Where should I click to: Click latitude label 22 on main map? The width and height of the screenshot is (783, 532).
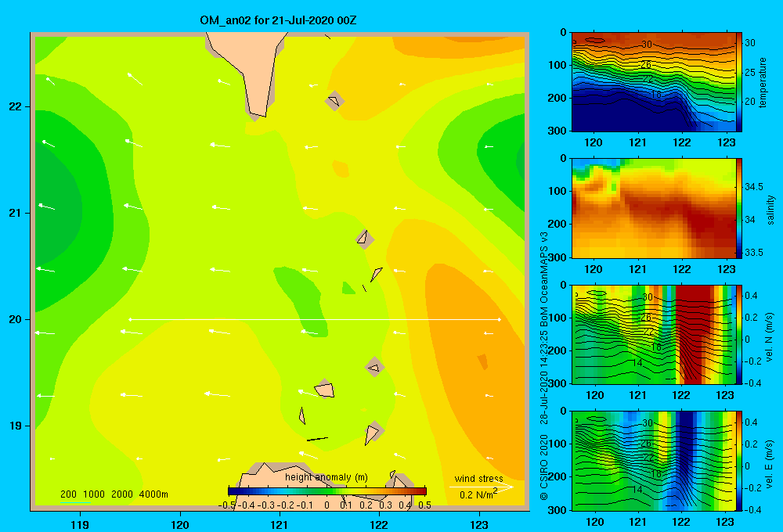[16, 107]
